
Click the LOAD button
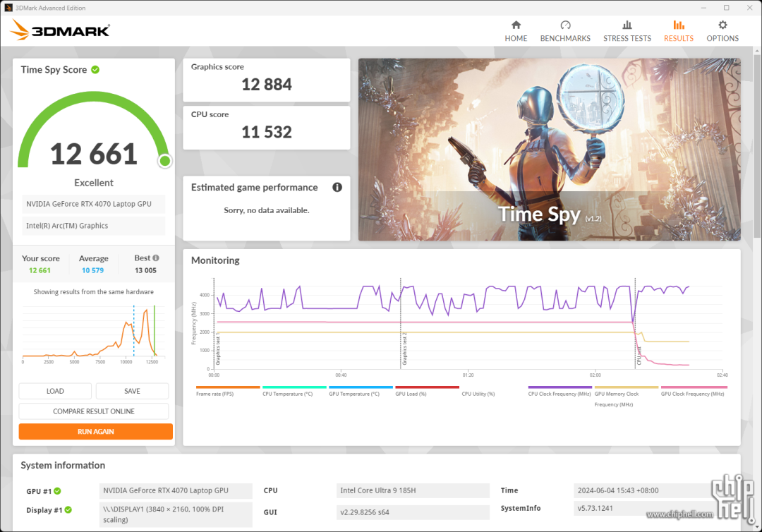tap(55, 391)
